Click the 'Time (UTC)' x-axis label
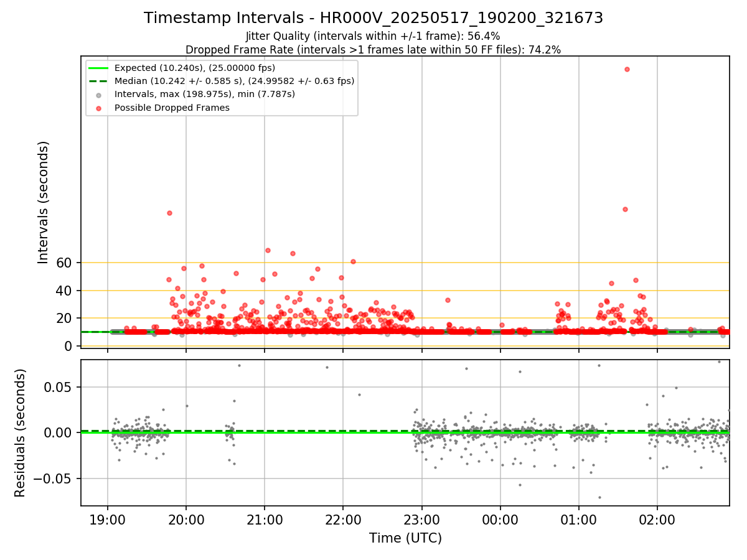This screenshot has height=560, width=747. pyautogui.click(x=405, y=538)
